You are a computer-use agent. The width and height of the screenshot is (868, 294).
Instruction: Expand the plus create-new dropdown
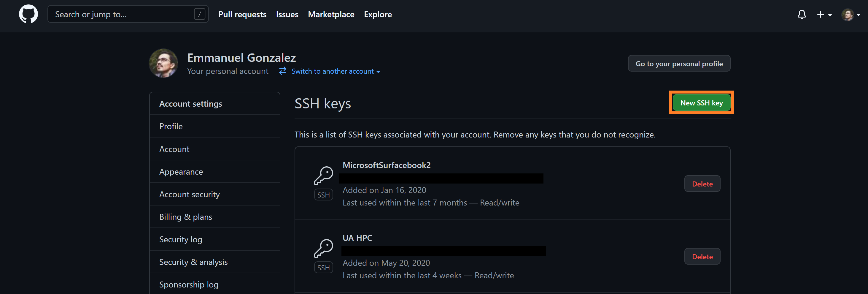click(824, 15)
